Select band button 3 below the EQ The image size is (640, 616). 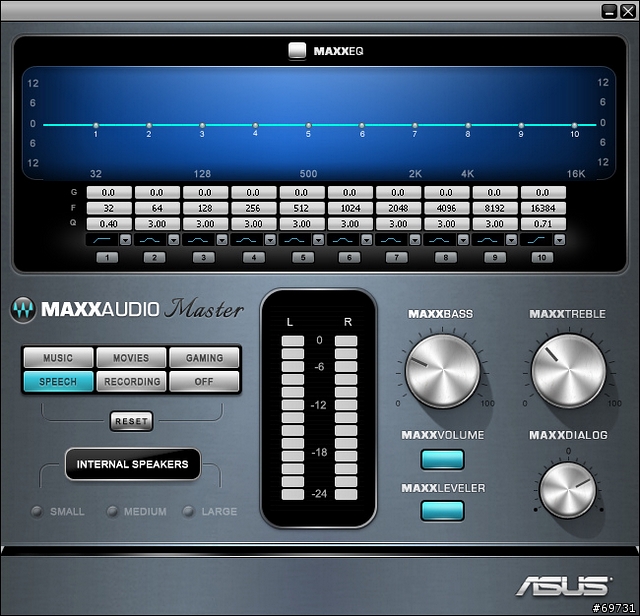(204, 258)
